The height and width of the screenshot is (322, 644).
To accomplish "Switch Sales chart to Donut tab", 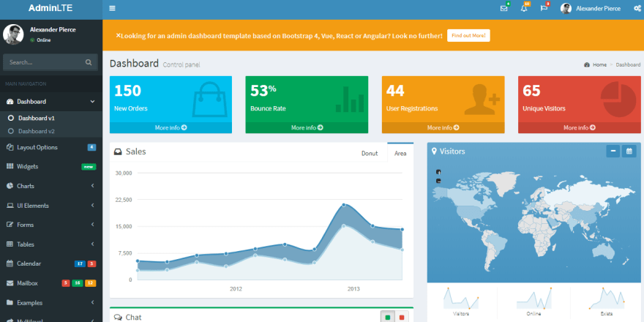I will (370, 153).
